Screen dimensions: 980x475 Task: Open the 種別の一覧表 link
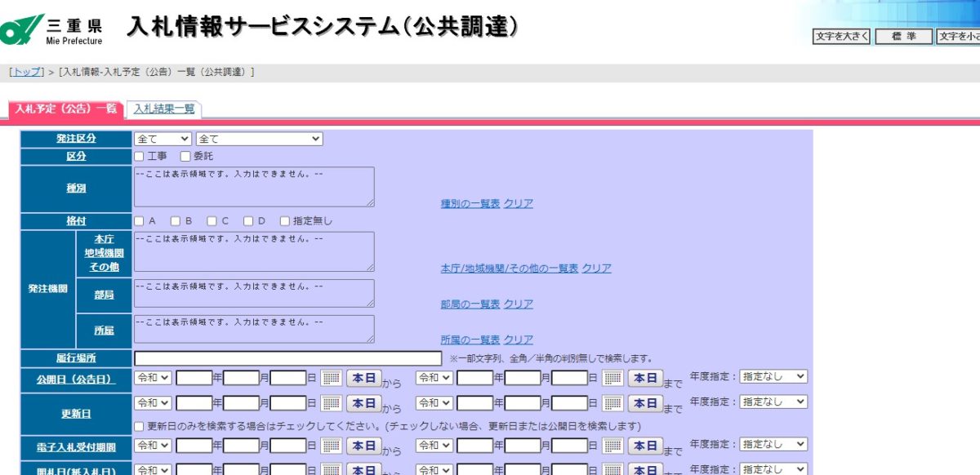coord(470,203)
